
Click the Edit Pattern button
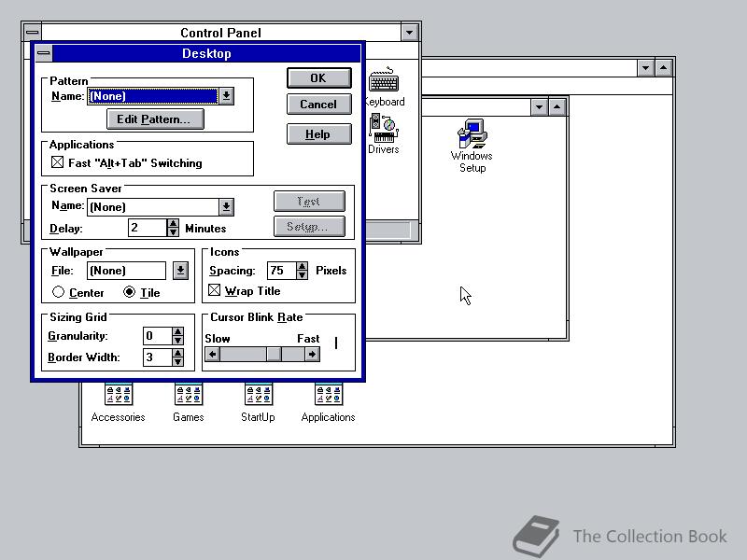coord(155,119)
